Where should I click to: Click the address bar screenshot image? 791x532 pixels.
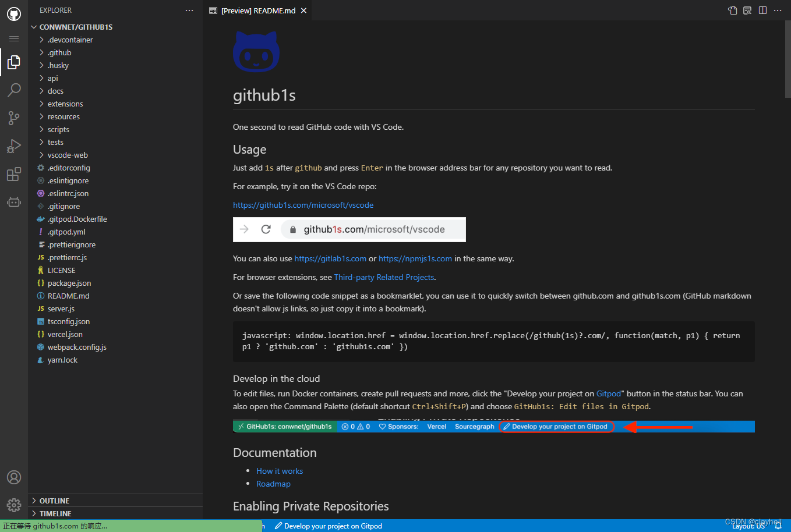[x=349, y=229]
